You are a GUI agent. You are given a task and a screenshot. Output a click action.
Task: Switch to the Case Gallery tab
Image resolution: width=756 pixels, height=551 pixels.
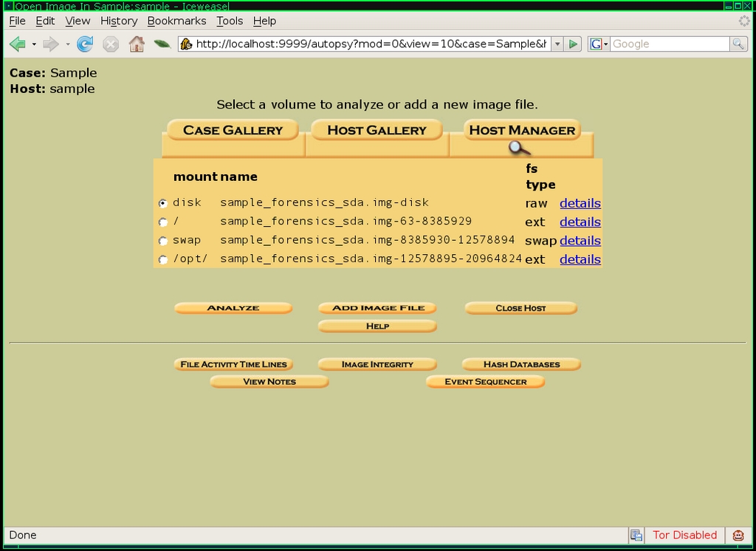pyautogui.click(x=233, y=130)
